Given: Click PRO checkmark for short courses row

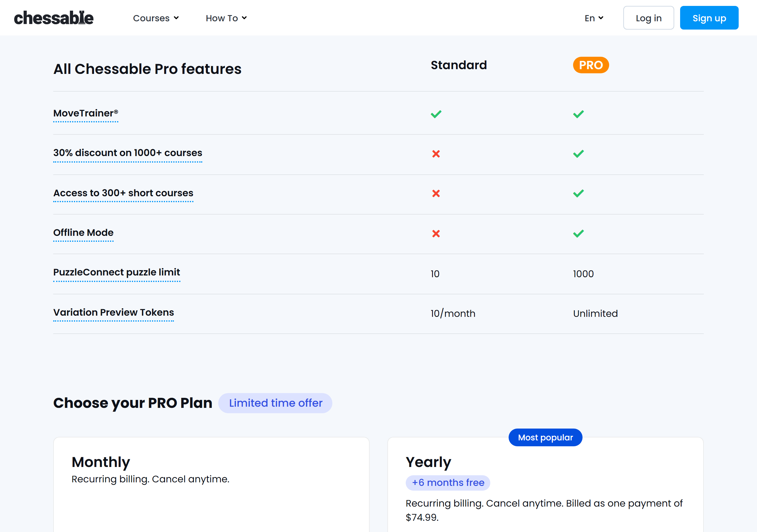Looking at the screenshot, I should tap(578, 194).
